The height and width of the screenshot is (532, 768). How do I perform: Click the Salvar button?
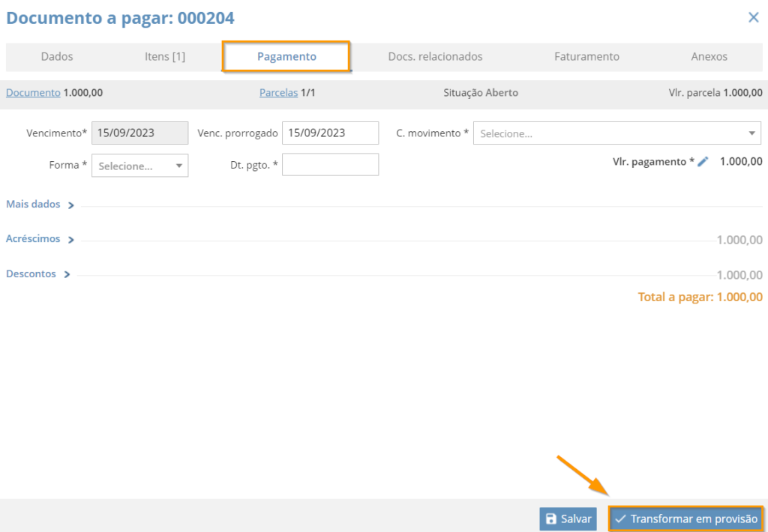click(x=568, y=519)
